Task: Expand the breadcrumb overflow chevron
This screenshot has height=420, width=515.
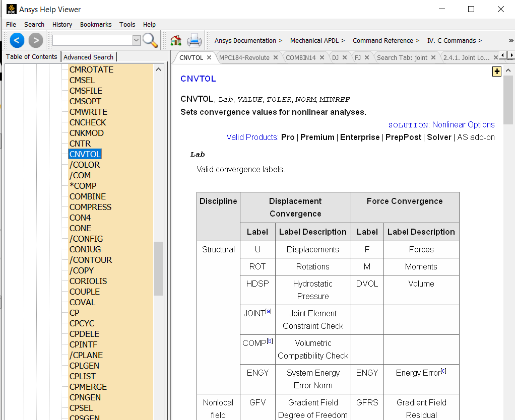Action: click(511, 40)
